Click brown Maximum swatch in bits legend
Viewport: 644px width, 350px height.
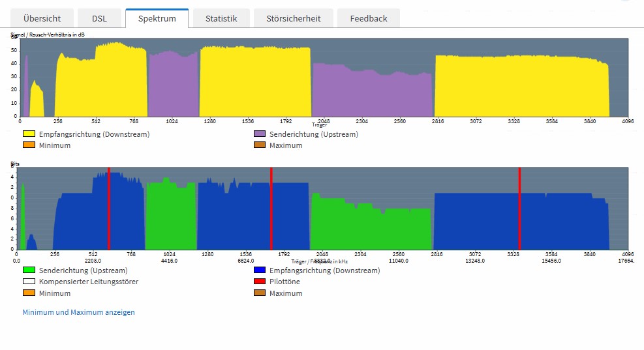[260, 293]
